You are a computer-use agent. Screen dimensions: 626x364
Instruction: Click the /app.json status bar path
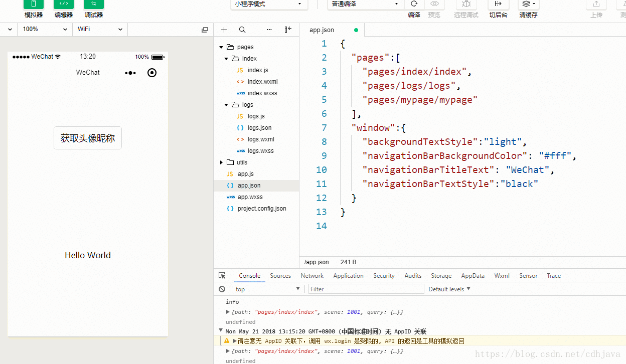(x=317, y=262)
